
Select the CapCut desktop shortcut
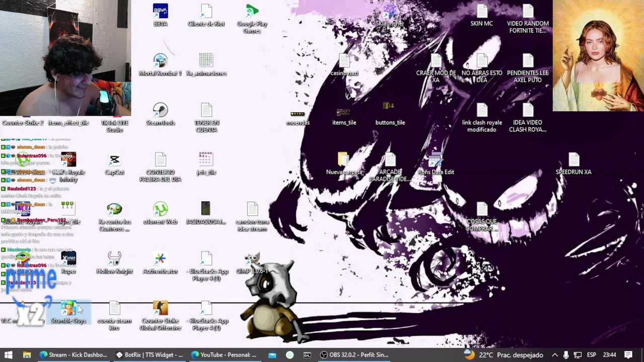click(114, 164)
